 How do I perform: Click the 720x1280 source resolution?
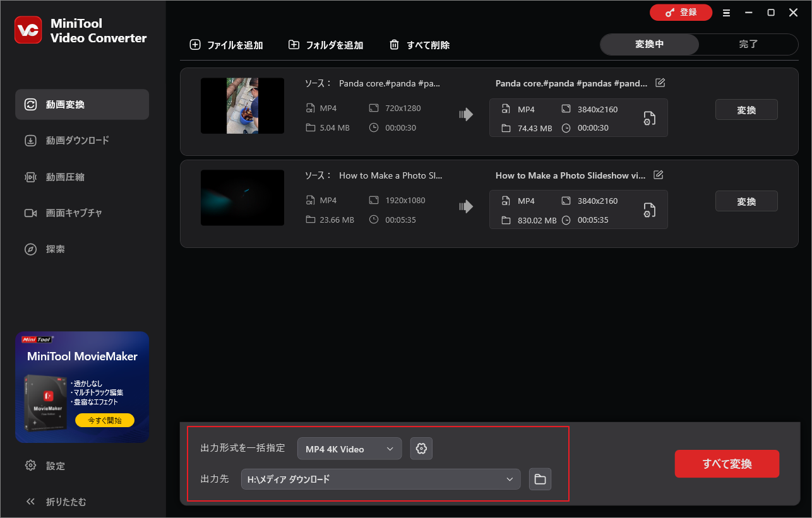[x=403, y=108]
